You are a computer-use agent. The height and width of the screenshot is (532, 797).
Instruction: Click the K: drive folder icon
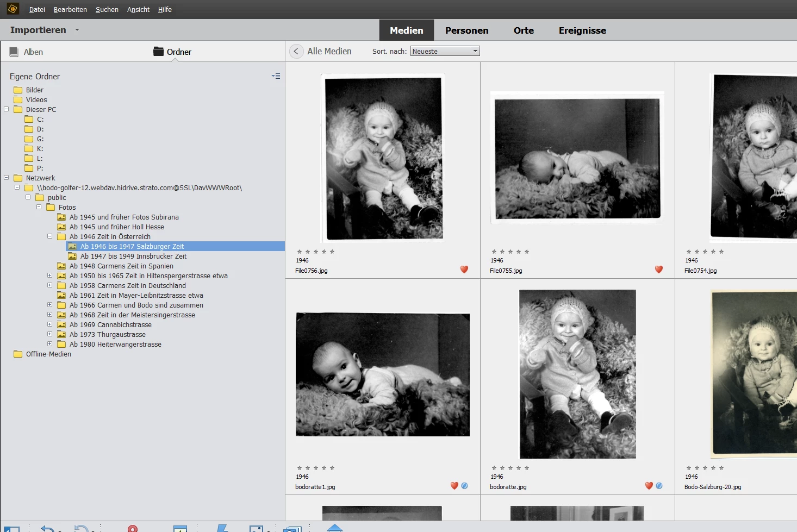point(29,148)
